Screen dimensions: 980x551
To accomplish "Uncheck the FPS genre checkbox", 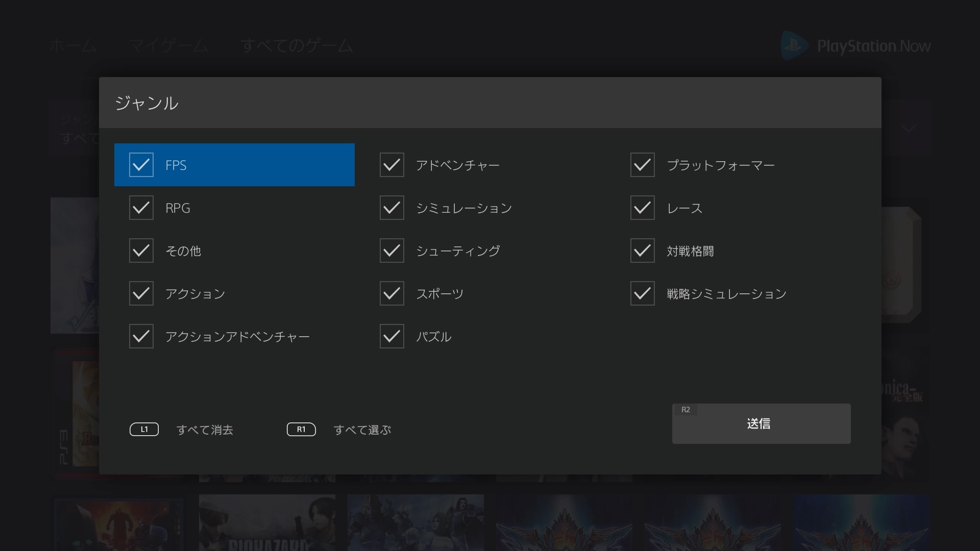I will (x=141, y=165).
